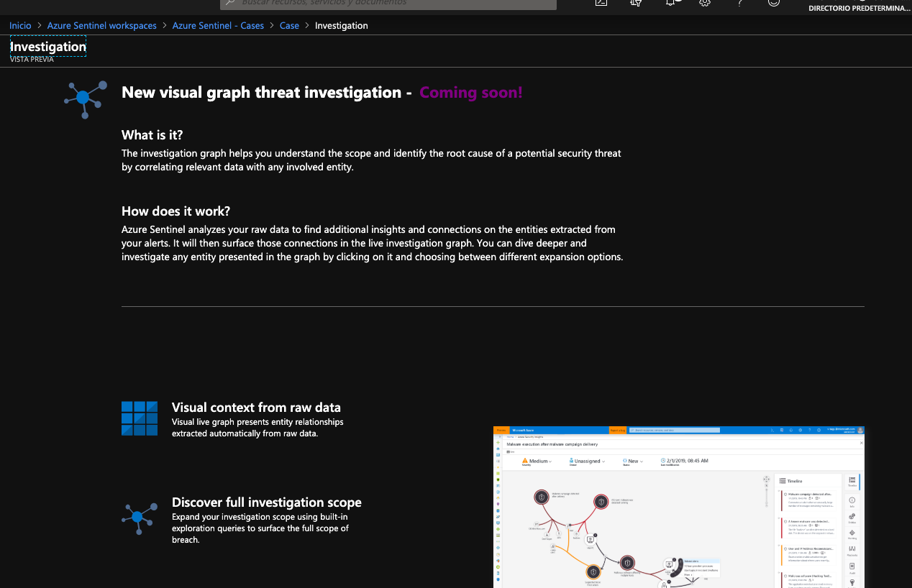The height and width of the screenshot is (588, 912).
Task: Select the Investigation breadcrumb item
Action: (x=342, y=25)
